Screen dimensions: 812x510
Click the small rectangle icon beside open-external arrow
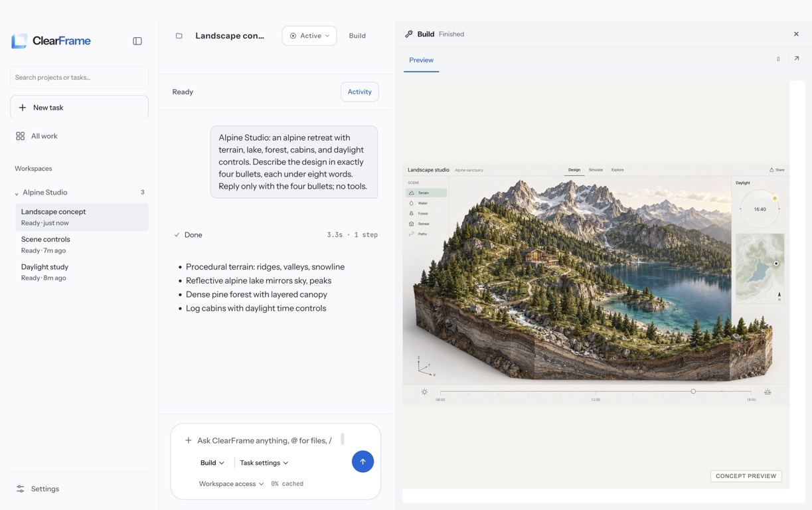[x=778, y=59]
